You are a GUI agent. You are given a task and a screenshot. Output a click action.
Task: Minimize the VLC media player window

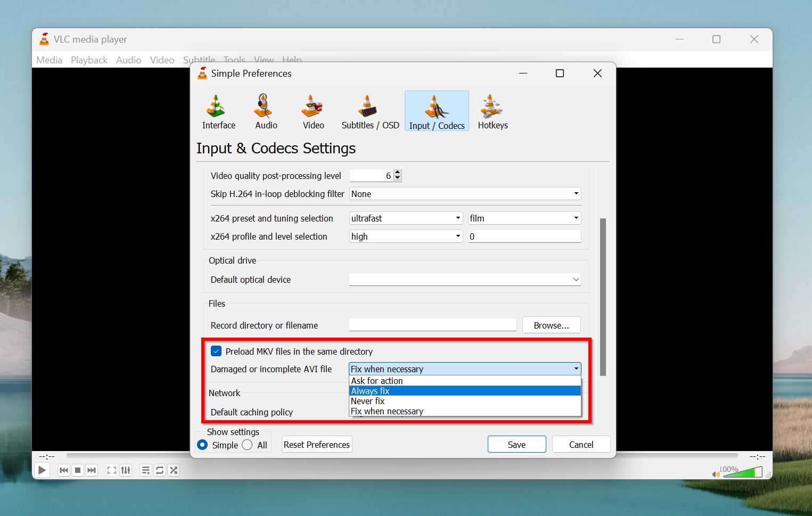(x=679, y=39)
